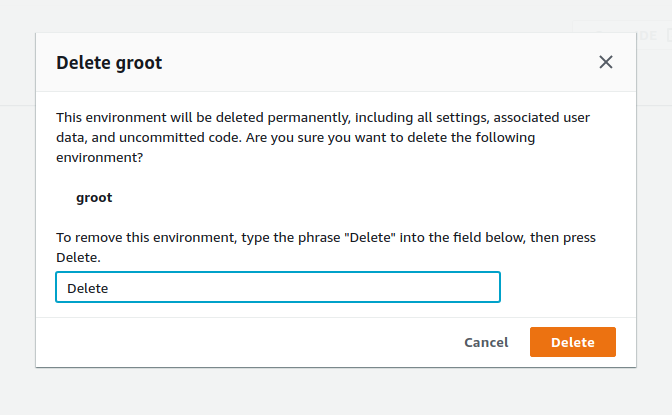The image size is (672, 415).
Task: Click the blue-outlined text box
Action: pos(278,288)
